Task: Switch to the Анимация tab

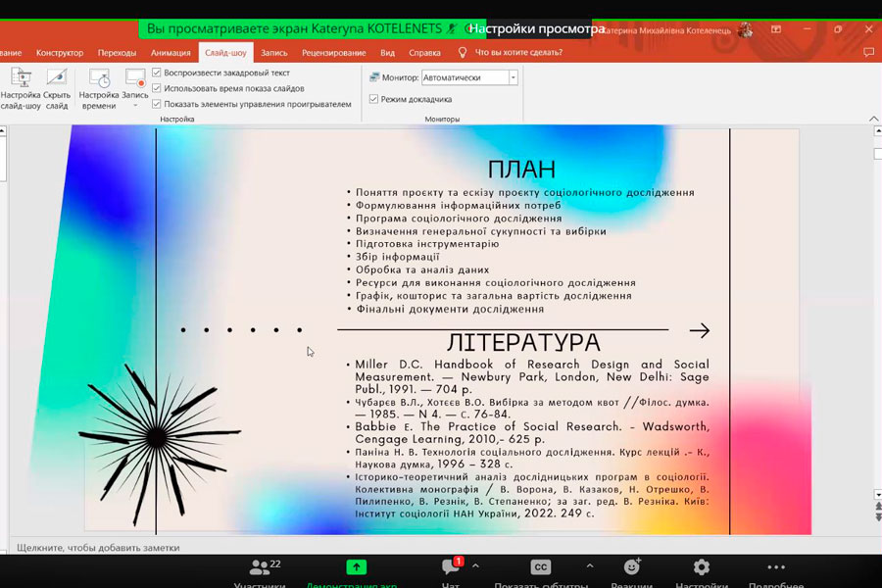Action: [x=171, y=53]
